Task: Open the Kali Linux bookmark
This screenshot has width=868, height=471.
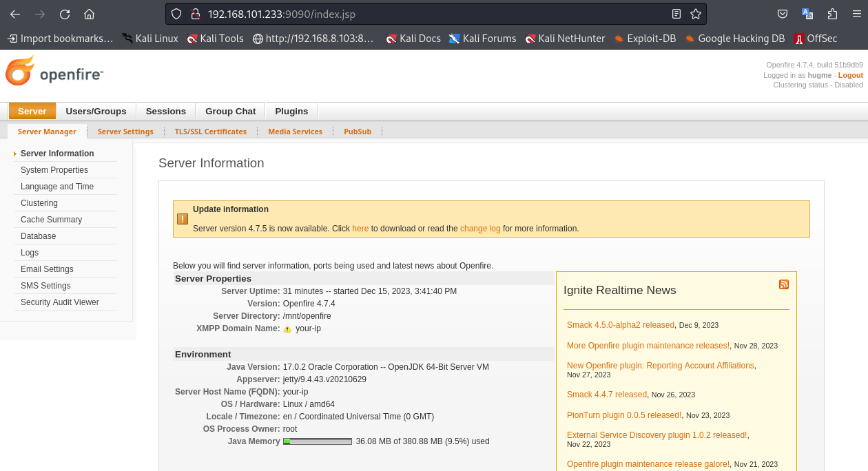Action: click(x=150, y=39)
